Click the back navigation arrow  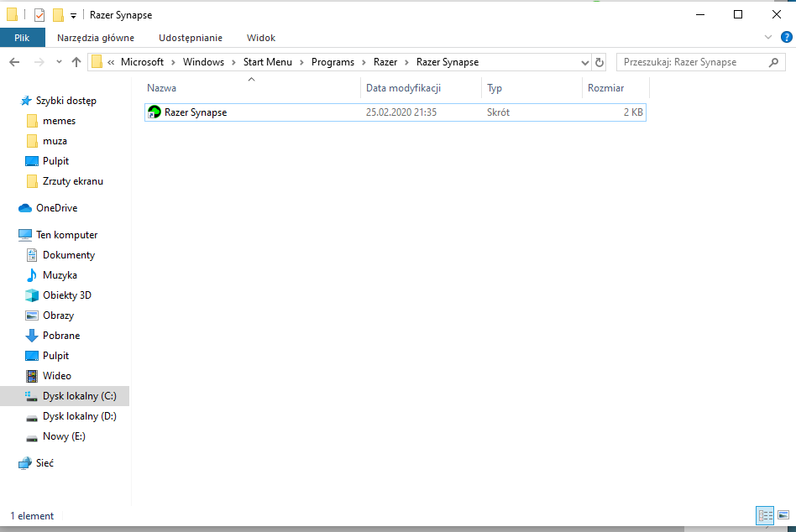tap(14, 62)
